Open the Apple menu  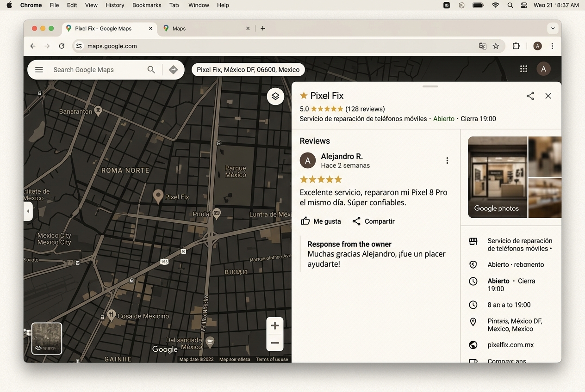coord(9,5)
